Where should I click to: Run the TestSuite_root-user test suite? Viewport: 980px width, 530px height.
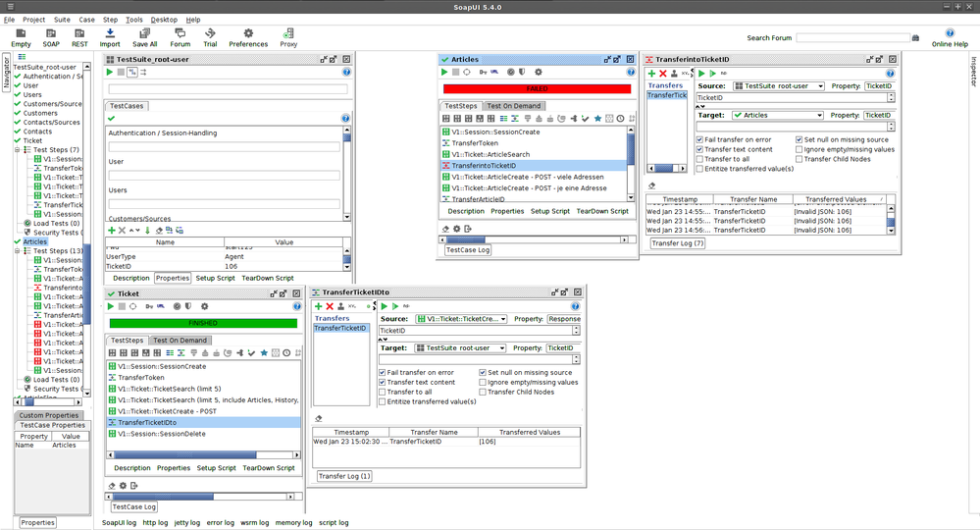[110, 73]
